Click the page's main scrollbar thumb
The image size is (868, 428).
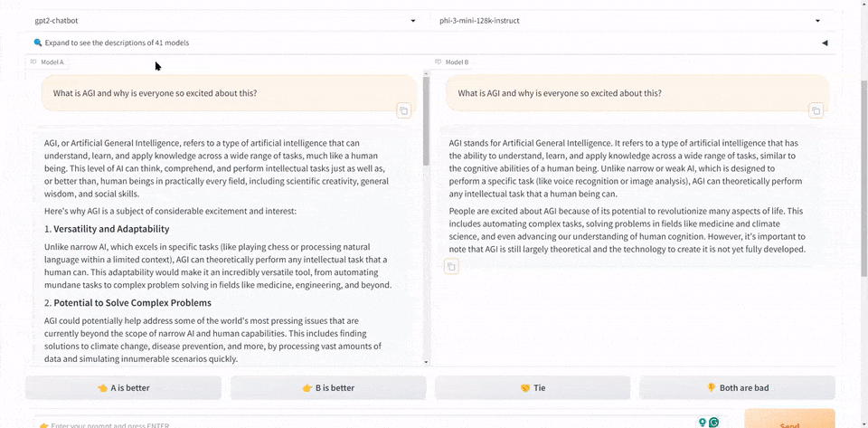(x=863, y=177)
